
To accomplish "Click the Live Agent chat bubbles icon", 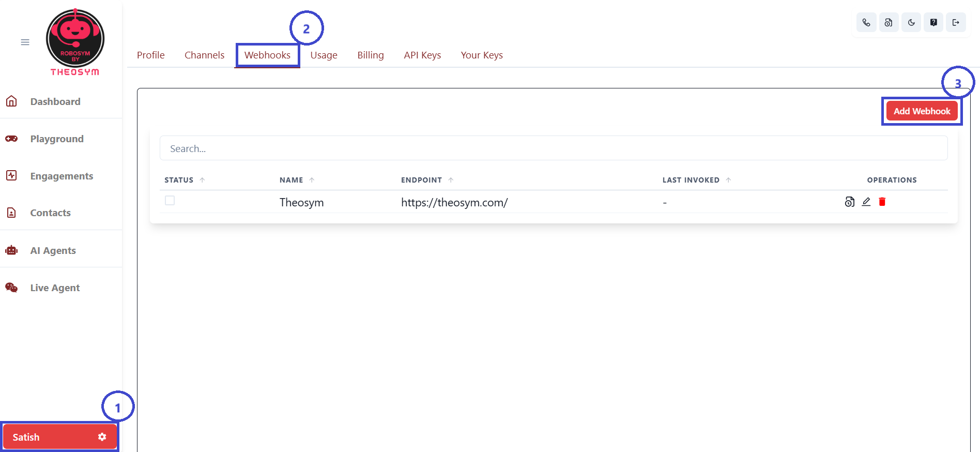I will [x=11, y=288].
